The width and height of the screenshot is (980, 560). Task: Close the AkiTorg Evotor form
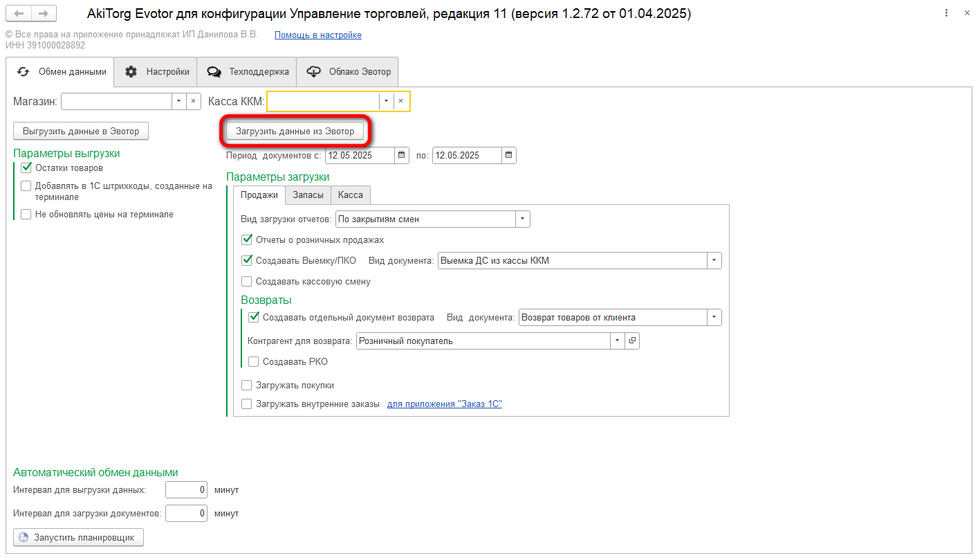tap(967, 13)
